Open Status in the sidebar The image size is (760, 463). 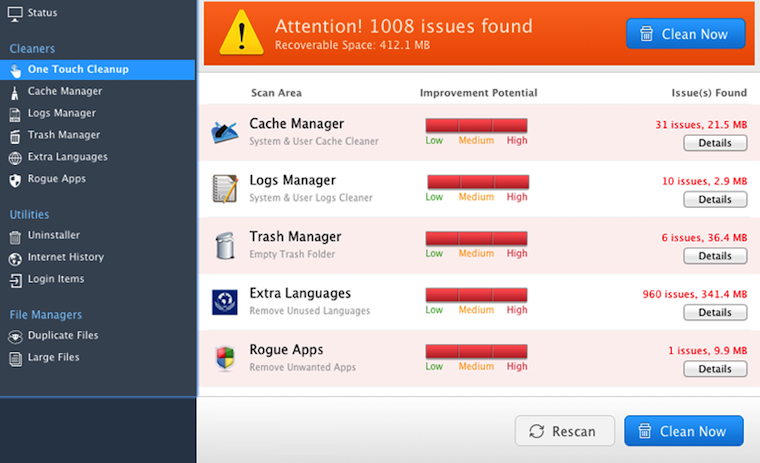[42, 13]
